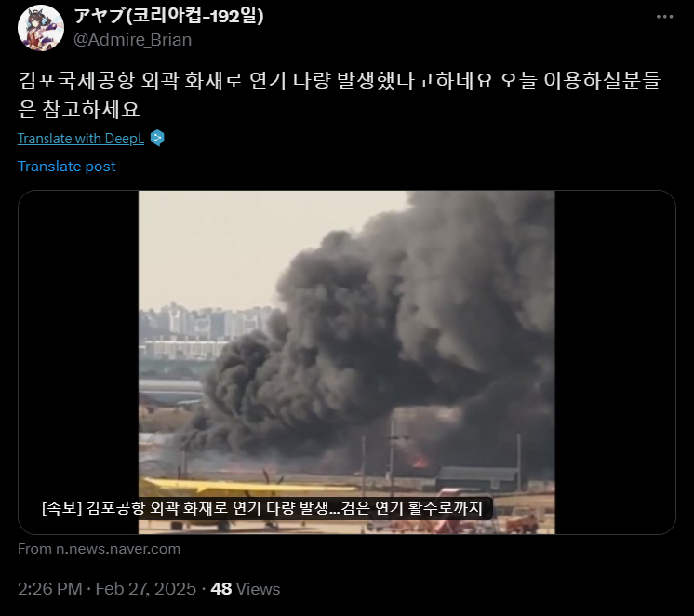Click the user's profile avatar picture
This screenshot has height=616, width=694.
click(41, 28)
